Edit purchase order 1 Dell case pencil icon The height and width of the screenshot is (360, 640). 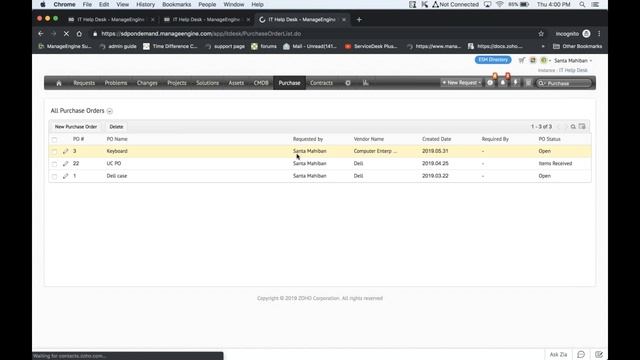coord(66,176)
